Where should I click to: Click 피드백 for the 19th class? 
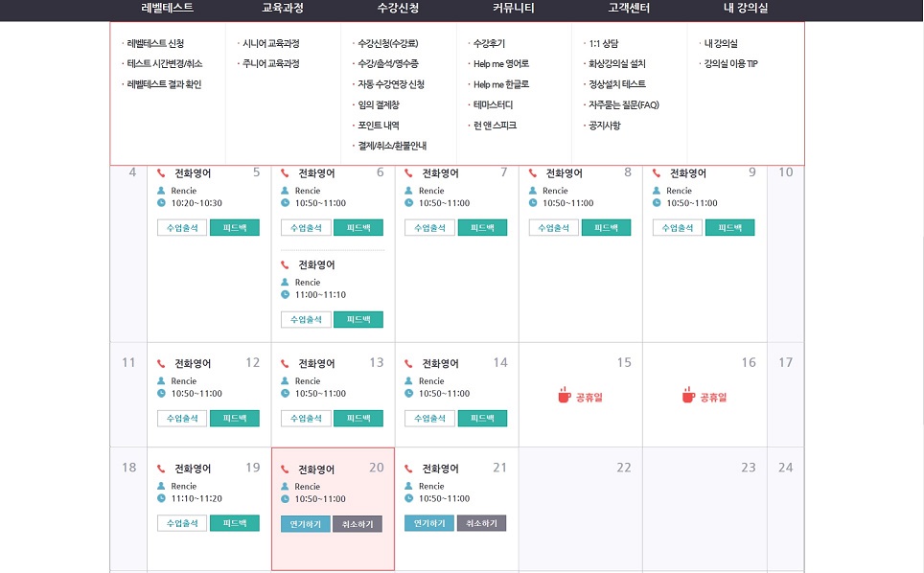[234, 523]
